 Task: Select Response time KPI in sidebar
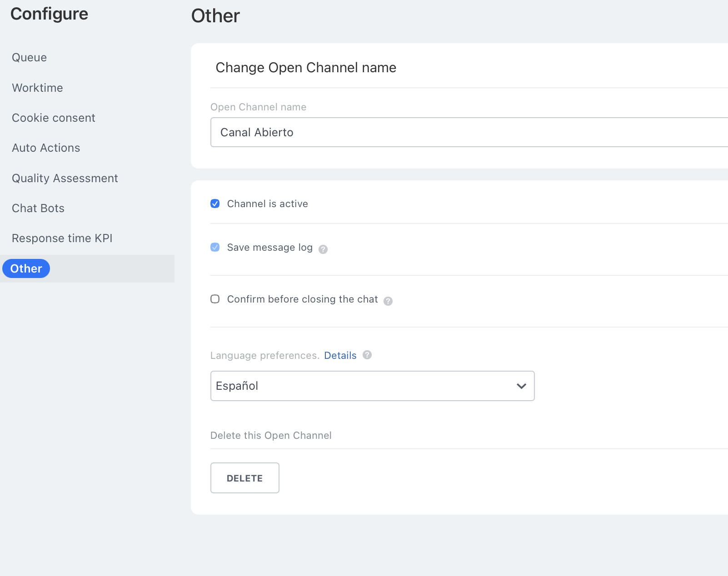[x=62, y=238]
